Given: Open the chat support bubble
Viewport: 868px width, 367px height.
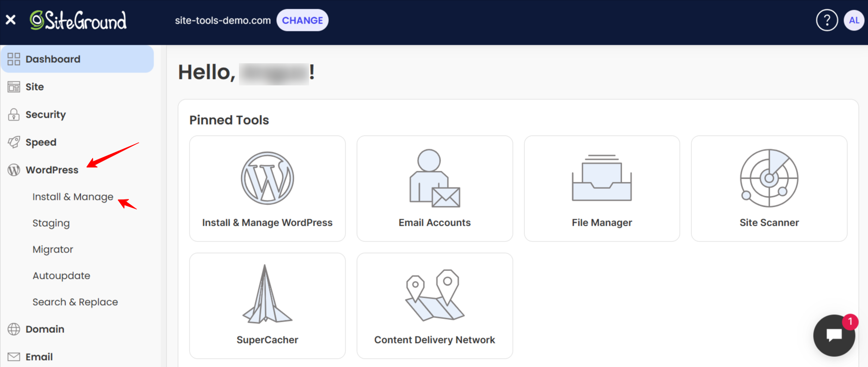Looking at the screenshot, I should (x=834, y=336).
